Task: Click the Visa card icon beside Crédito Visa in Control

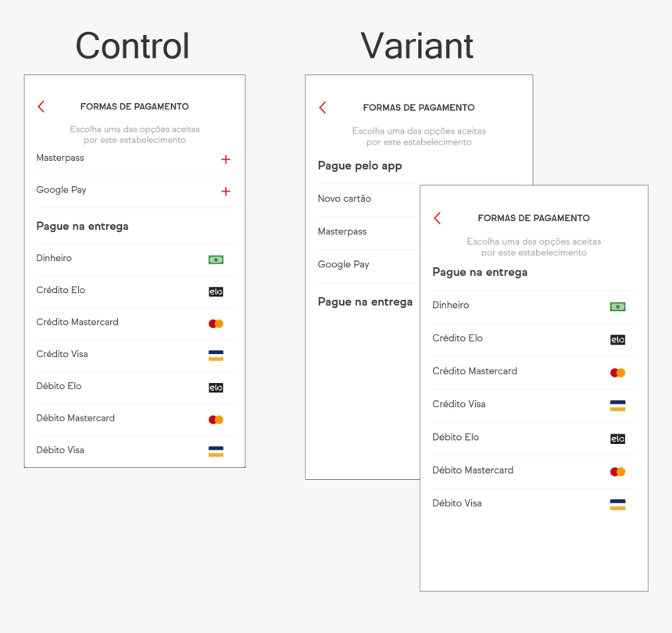Action: tap(216, 356)
